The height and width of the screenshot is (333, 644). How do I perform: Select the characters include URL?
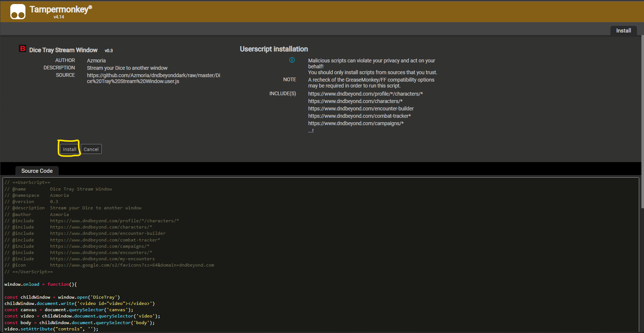355,101
